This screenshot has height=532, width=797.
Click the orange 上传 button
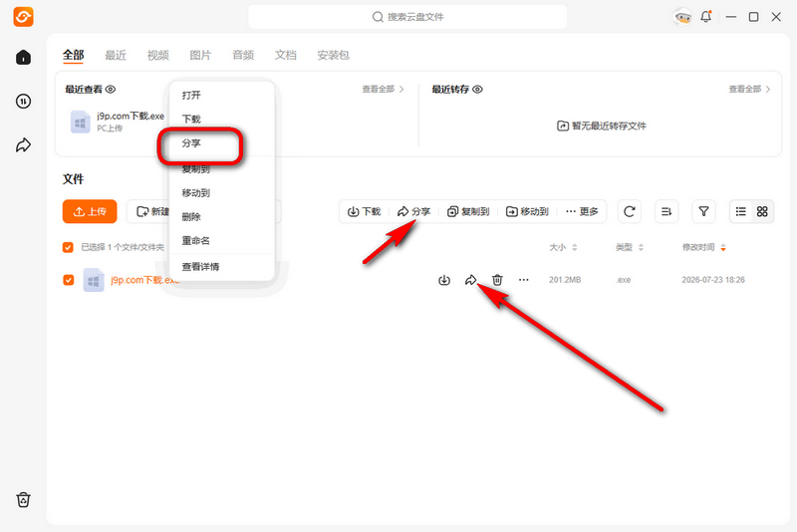click(x=90, y=211)
